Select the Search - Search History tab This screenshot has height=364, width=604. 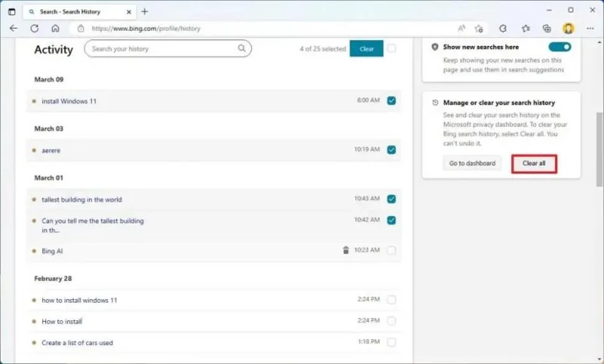tap(81, 12)
